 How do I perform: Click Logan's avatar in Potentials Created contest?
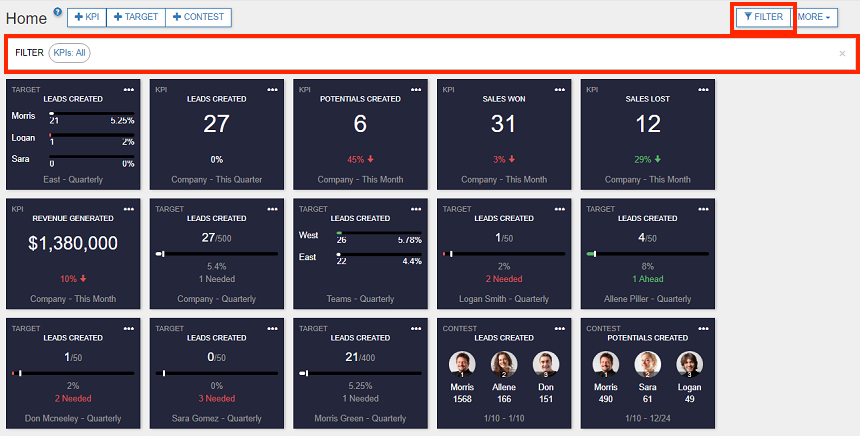tap(689, 365)
